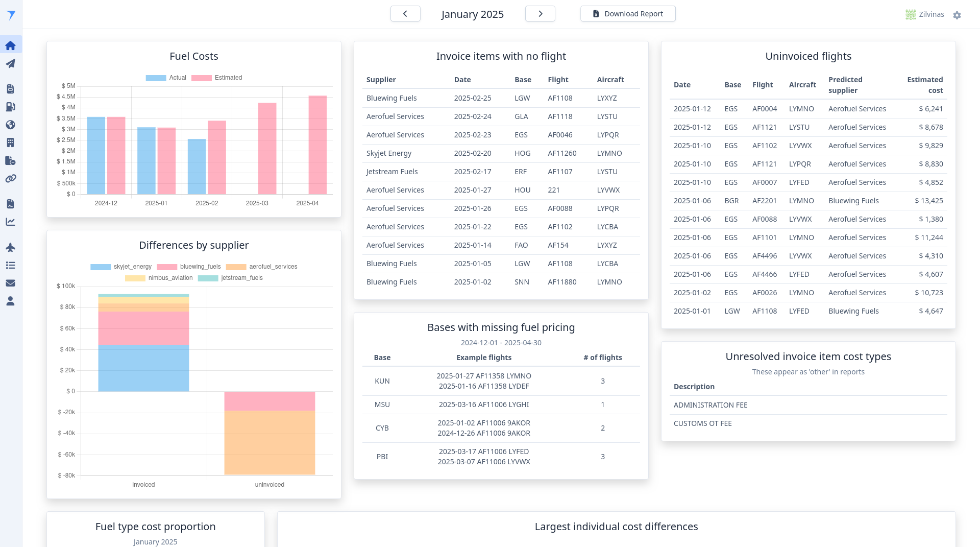Click Zilvinas username in top right

pyautogui.click(x=932, y=14)
